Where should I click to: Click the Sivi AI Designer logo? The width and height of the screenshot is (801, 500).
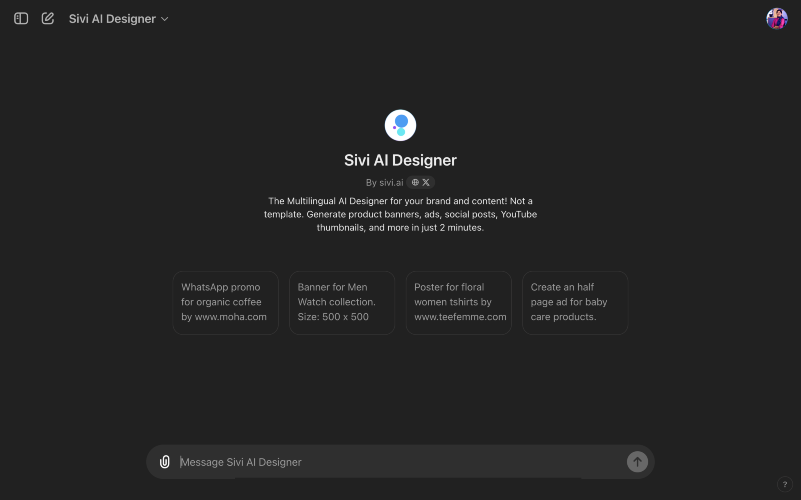(x=400, y=125)
